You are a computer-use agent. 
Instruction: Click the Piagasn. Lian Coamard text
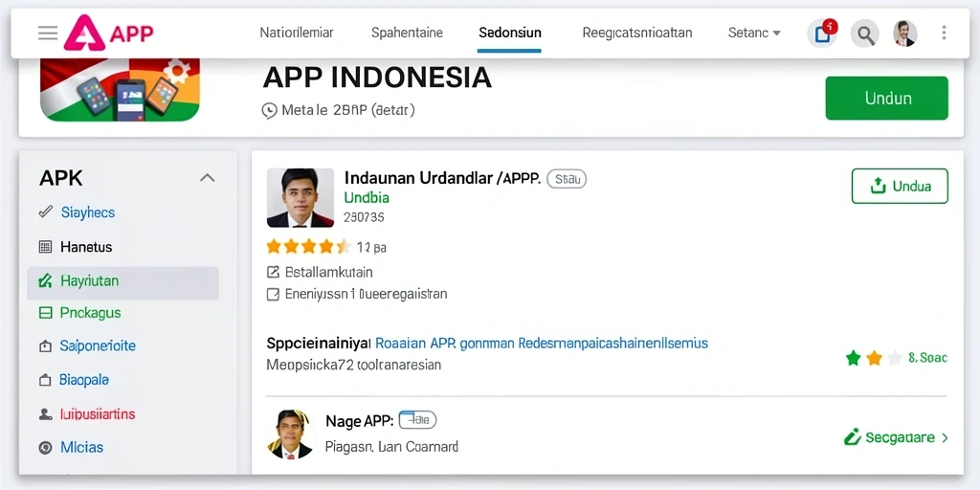(x=391, y=447)
